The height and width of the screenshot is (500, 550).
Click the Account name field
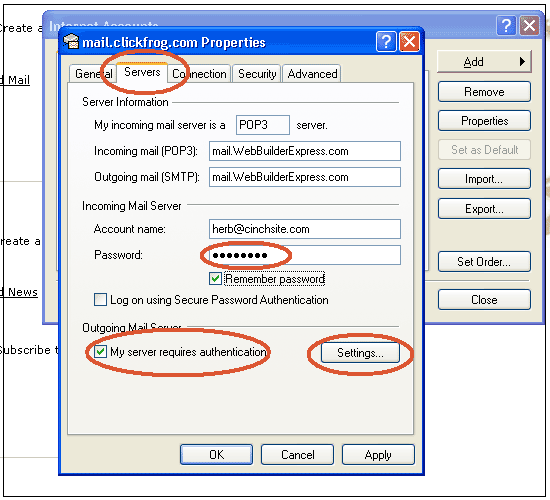(304, 229)
